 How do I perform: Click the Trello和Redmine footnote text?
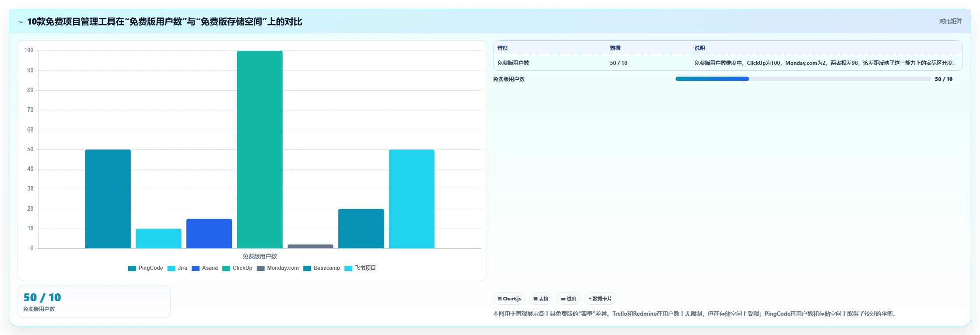[694, 314]
